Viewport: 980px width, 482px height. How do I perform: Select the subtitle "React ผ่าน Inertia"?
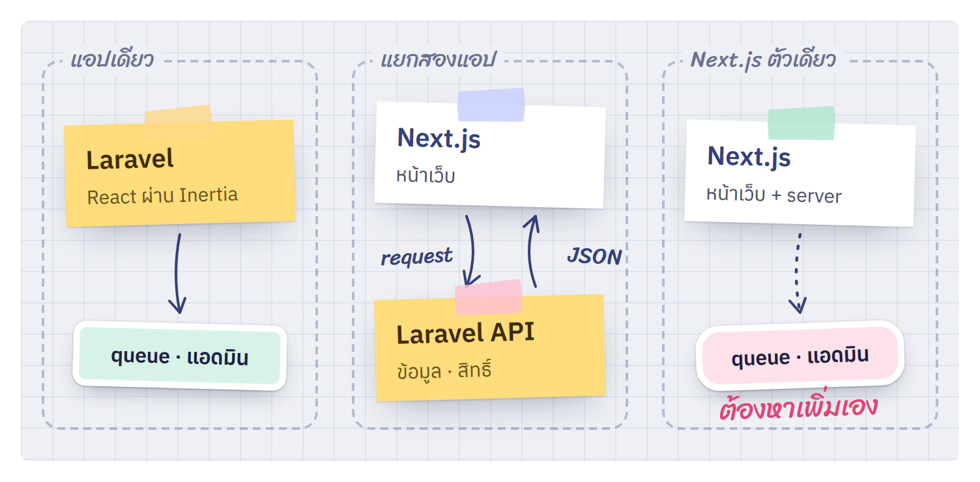coord(162,195)
